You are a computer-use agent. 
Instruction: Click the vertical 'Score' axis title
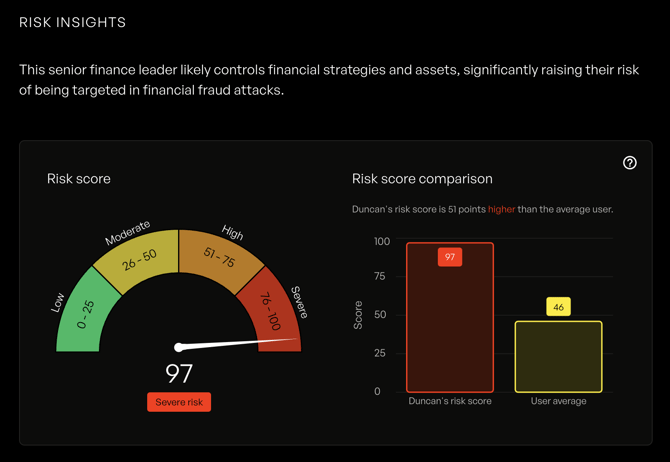pyautogui.click(x=358, y=315)
